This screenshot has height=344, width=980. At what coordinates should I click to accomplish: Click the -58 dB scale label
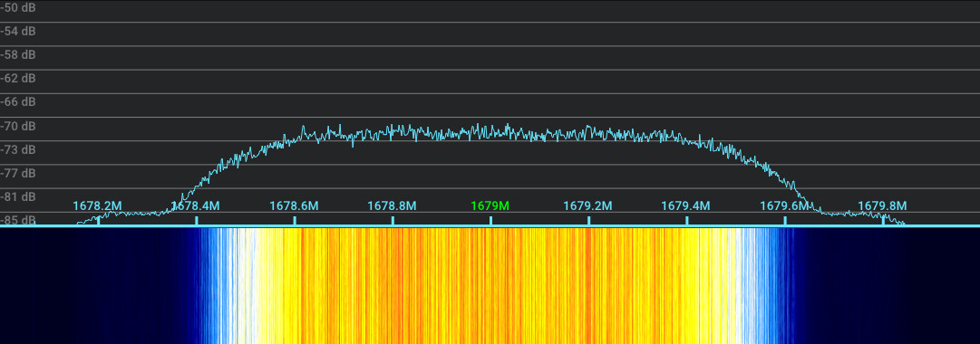pos(18,55)
